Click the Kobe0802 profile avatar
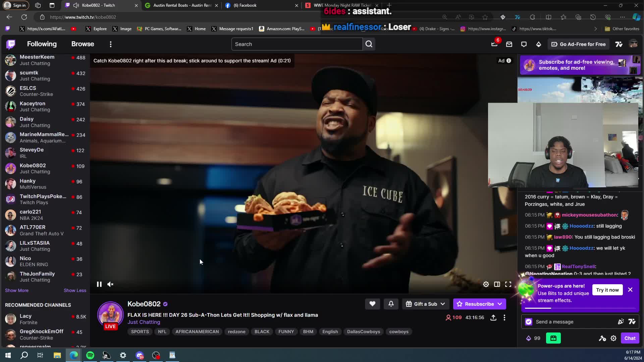The height and width of the screenshot is (362, 644). tap(110, 315)
